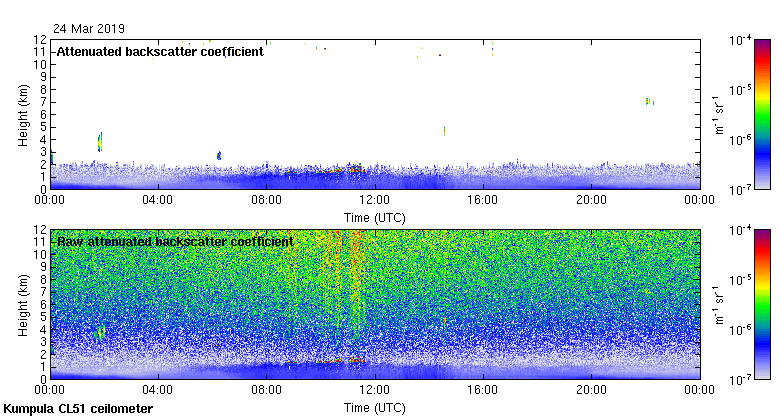Click "Time (UTC)" label under the upper plot
780x420 pixels.
coord(375,218)
